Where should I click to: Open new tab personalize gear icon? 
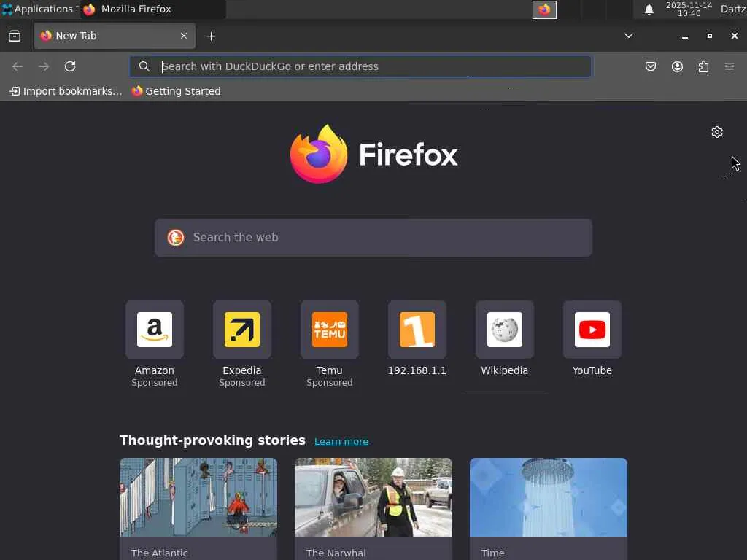717,132
